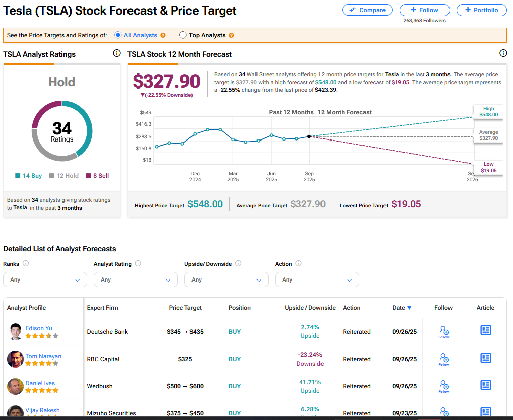This screenshot has height=420, width=513.
Task: Follow Tesla stock with Follow button
Action: (x=424, y=10)
